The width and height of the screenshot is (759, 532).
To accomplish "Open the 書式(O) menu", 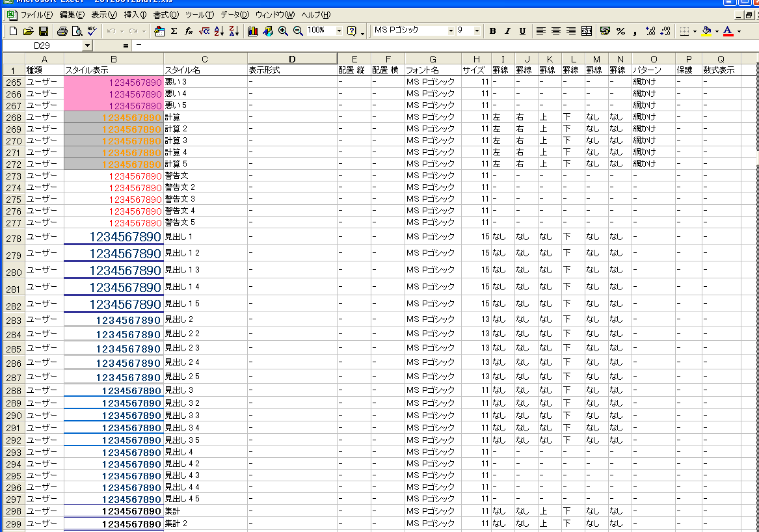I will pos(166,15).
